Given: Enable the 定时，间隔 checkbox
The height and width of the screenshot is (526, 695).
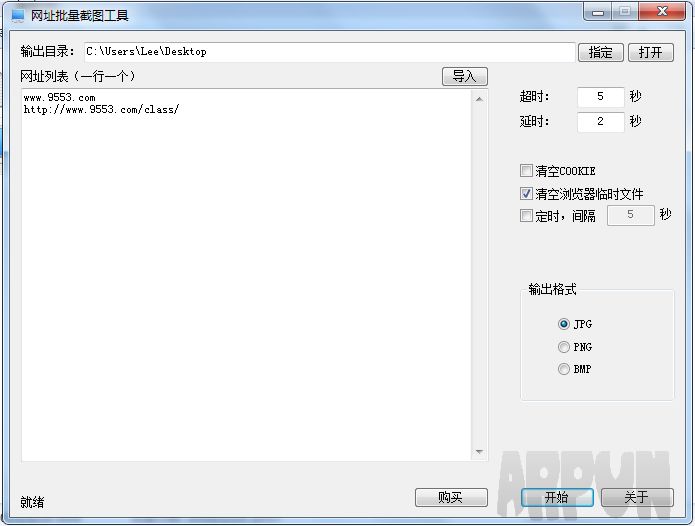Looking at the screenshot, I should click(526, 216).
